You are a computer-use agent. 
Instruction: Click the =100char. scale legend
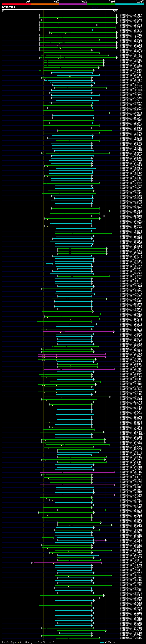pos(108,642)
